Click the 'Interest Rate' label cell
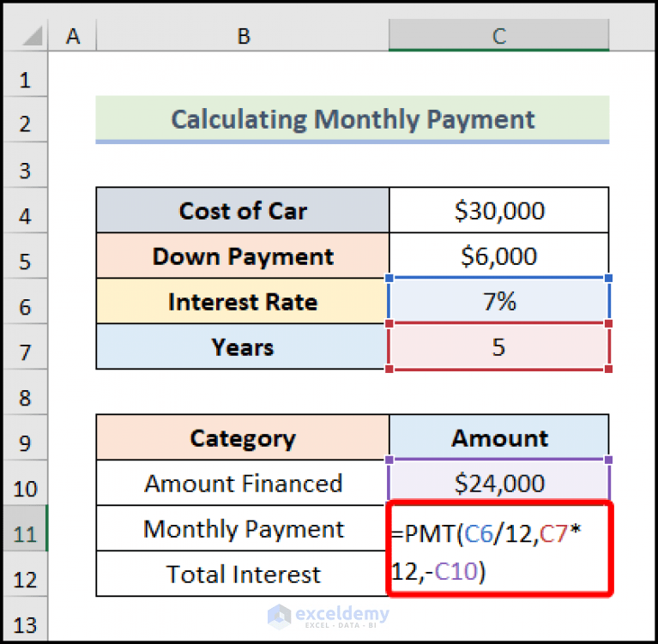Viewport: 658px width, 644px height. 243,301
